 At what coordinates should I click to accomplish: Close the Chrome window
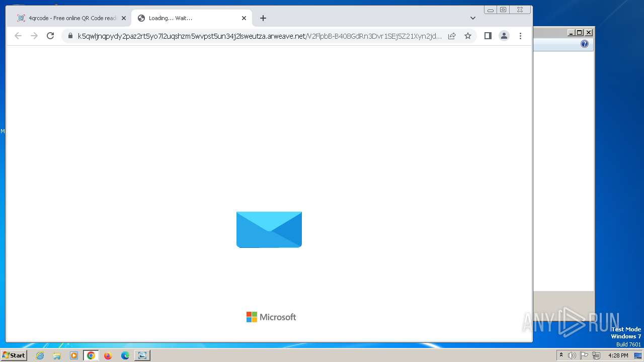520,10
